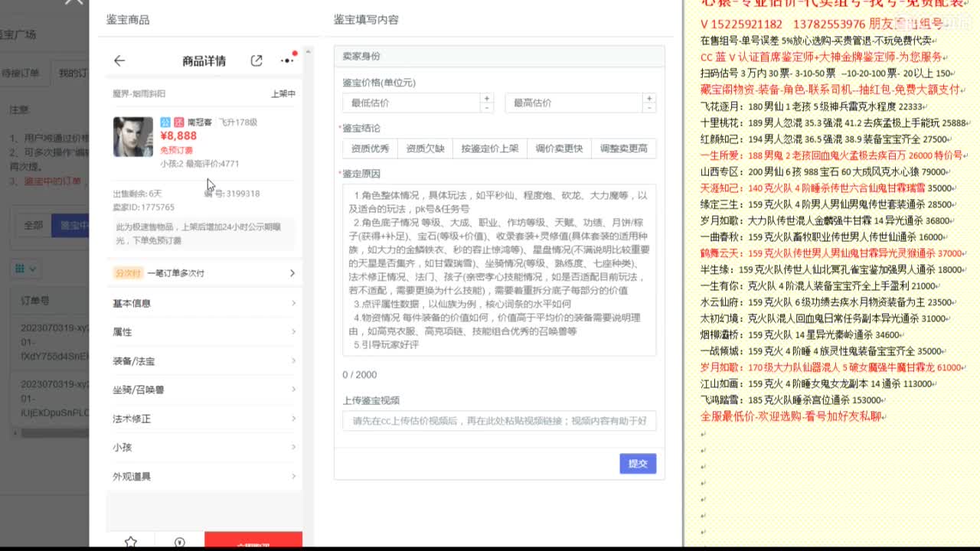Select the 资质欠缺 conclusion option
The image size is (980, 551).
[425, 148]
